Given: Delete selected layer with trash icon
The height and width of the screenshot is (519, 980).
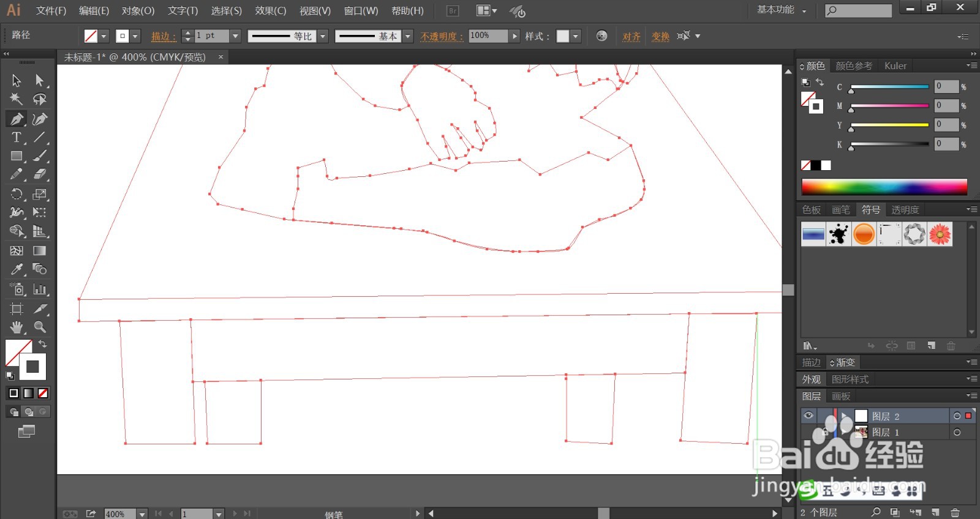Looking at the screenshot, I should [955, 512].
